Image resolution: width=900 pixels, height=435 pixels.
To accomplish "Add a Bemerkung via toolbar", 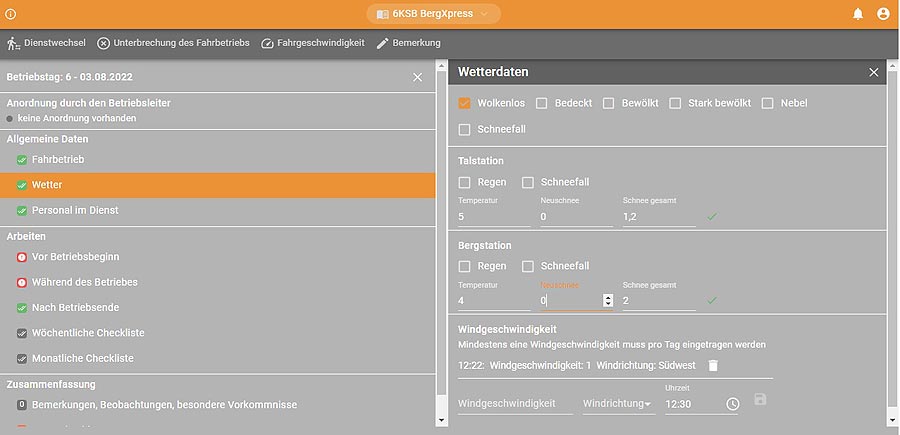I will (x=408, y=43).
